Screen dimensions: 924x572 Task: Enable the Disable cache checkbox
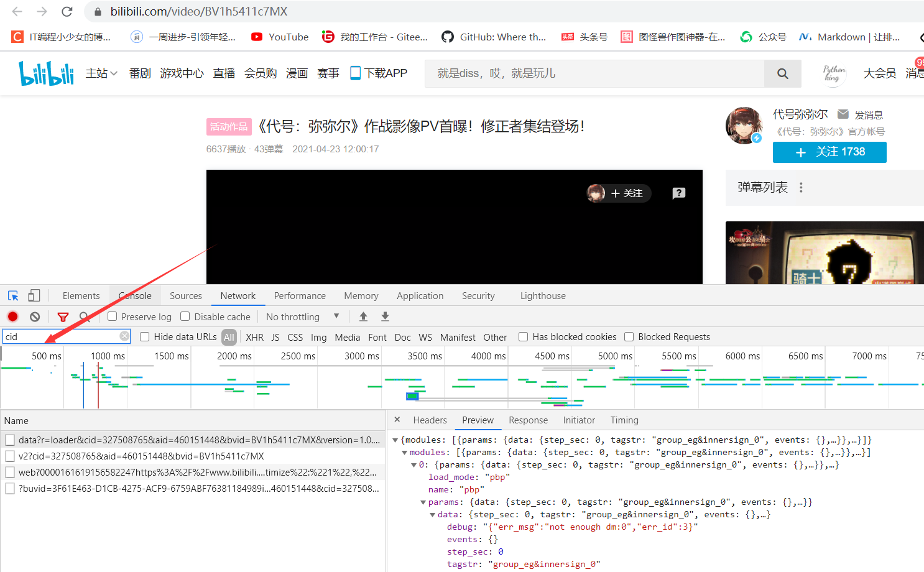(185, 316)
